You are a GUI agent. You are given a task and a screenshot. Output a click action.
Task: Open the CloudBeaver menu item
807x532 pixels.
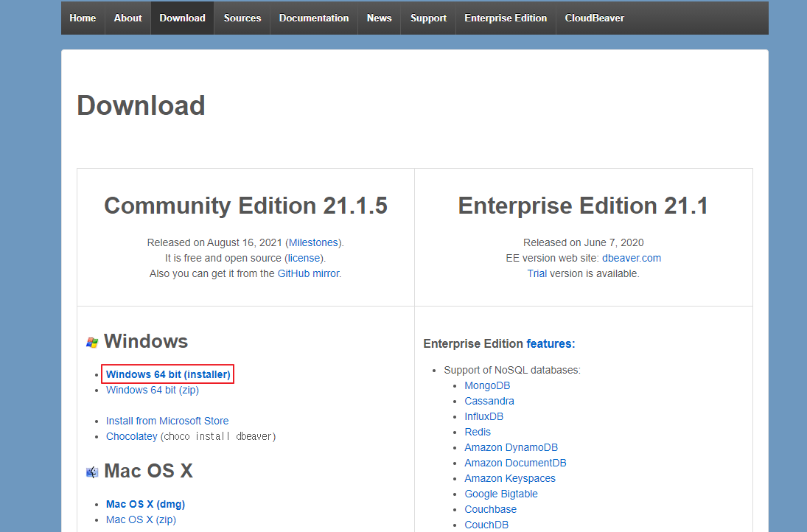pos(595,18)
